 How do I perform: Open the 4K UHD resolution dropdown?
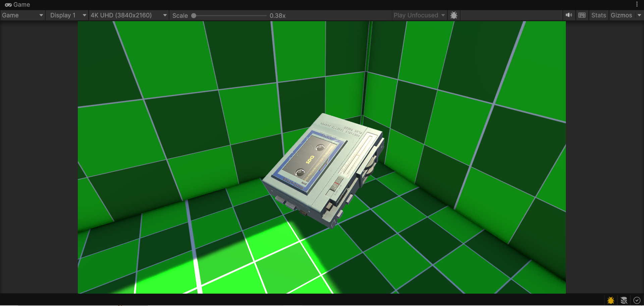click(x=129, y=15)
